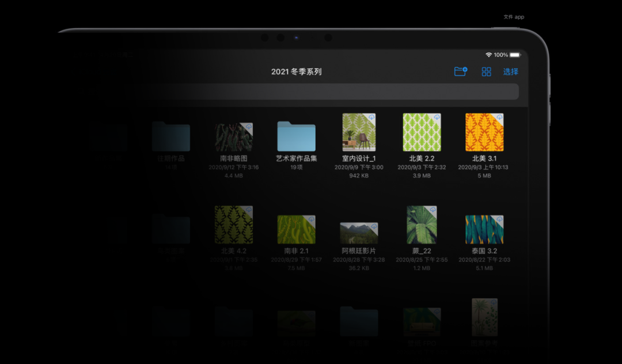Tap the battery indicator icon

point(515,55)
